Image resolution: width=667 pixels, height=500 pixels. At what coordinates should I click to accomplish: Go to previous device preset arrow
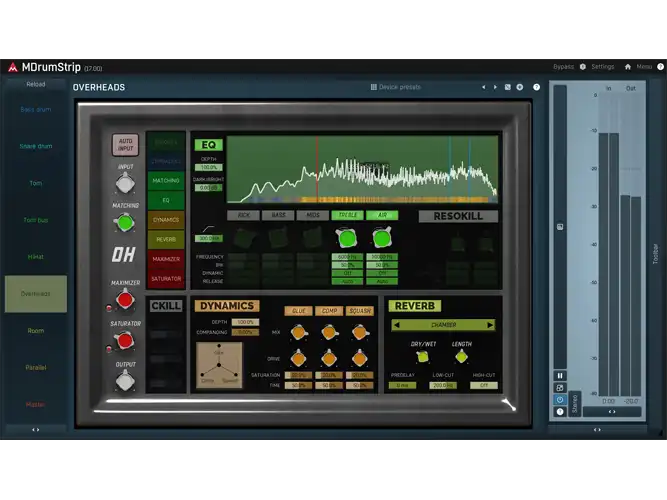(x=484, y=87)
